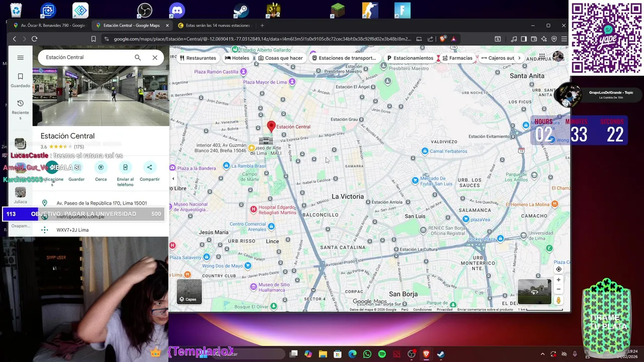Select the Hoteles filter chip

click(237, 58)
